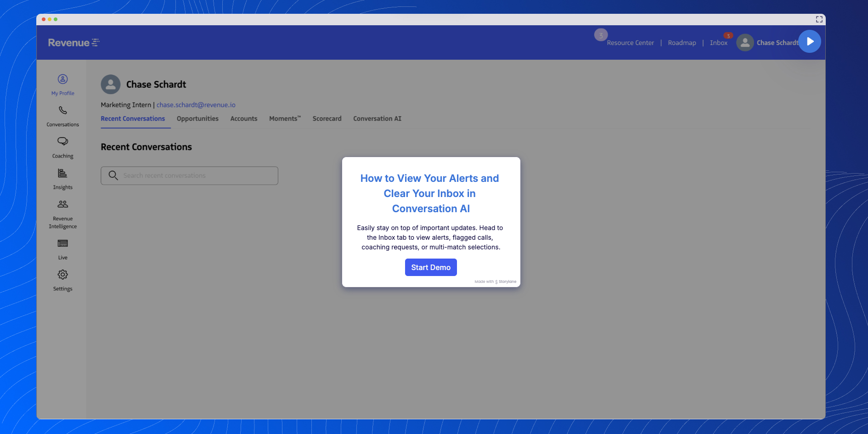The image size is (868, 434).
Task: Open the Live view
Action: 62,249
